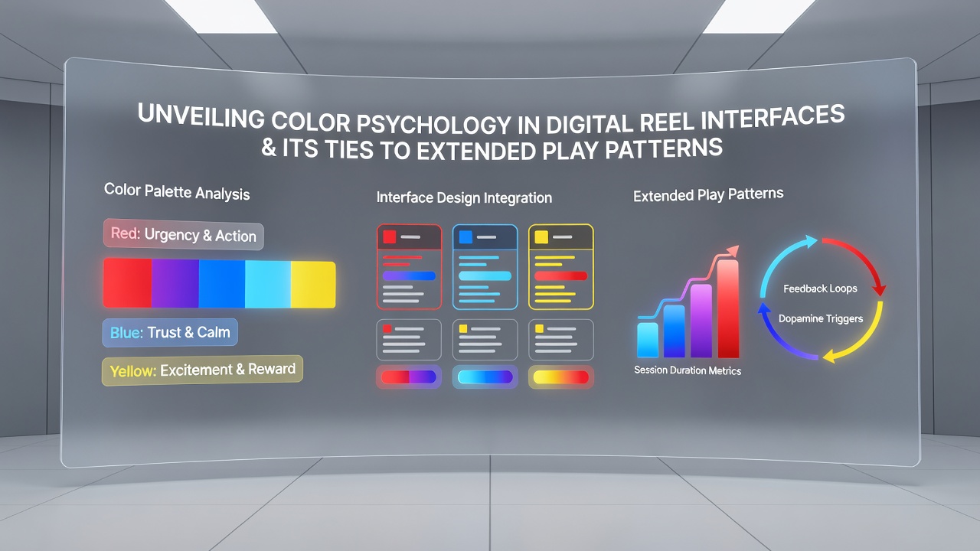Click the yellow-to-red gradient pill button
980x551 pixels.
[x=560, y=377]
